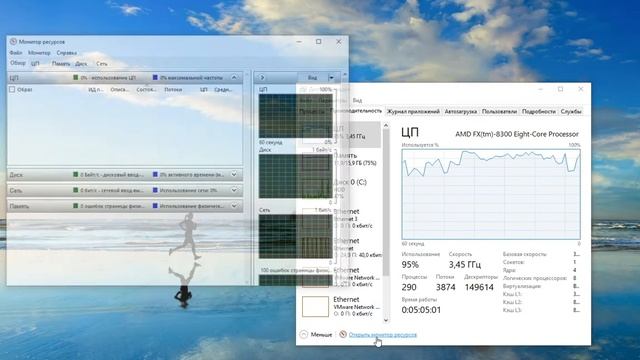Screen dimensions: 640x360
Task: Click the AMD FX(tm)-8300 Eight-Core Processor text
Action: pos(517,134)
